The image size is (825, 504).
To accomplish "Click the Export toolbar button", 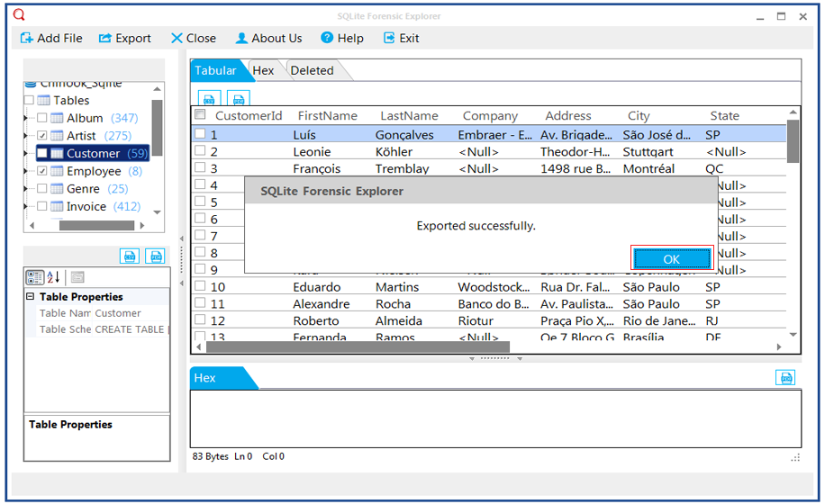I will pyautogui.click(x=124, y=39).
